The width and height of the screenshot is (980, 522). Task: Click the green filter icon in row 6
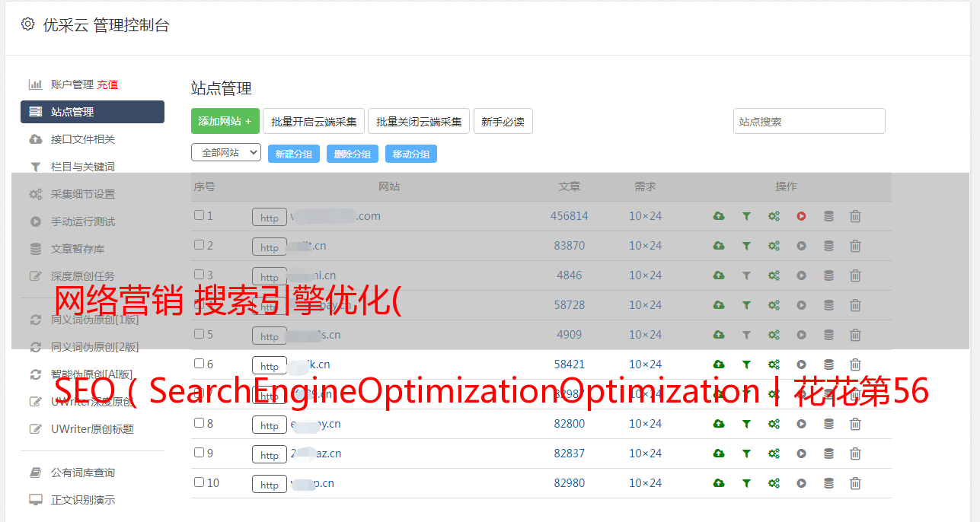(x=746, y=364)
